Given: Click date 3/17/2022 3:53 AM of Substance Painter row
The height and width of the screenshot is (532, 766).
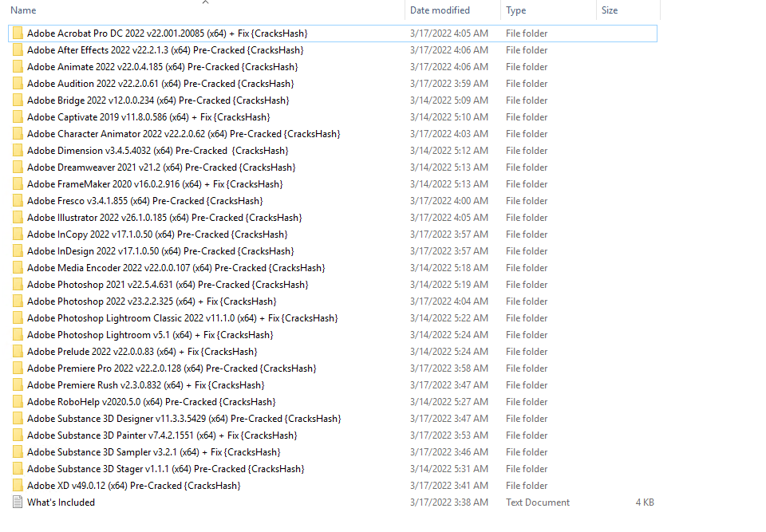Looking at the screenshot, I should click(449, 435).
